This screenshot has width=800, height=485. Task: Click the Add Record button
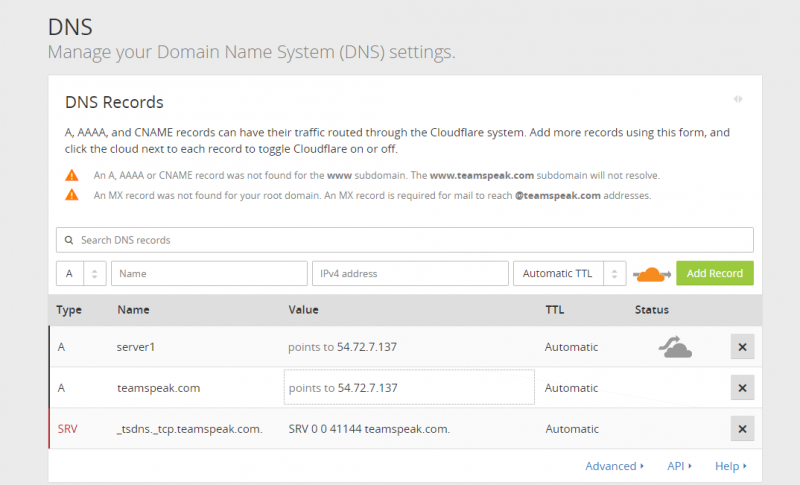[715, 273]
